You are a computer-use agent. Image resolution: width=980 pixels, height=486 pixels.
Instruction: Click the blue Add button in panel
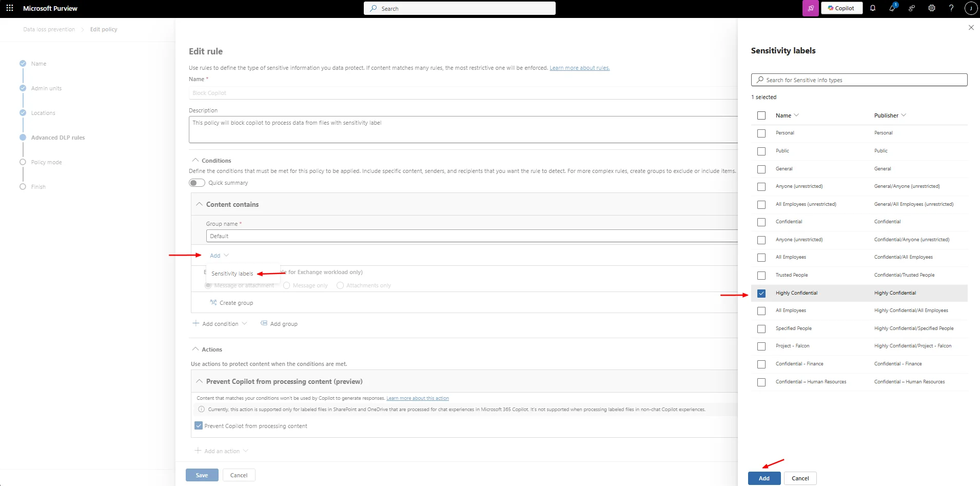tap(764, 478)
